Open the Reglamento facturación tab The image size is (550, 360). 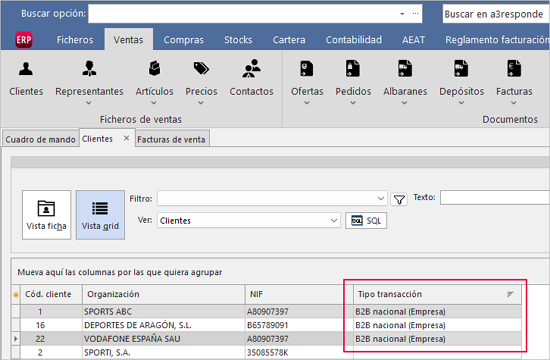pos(497,40)
